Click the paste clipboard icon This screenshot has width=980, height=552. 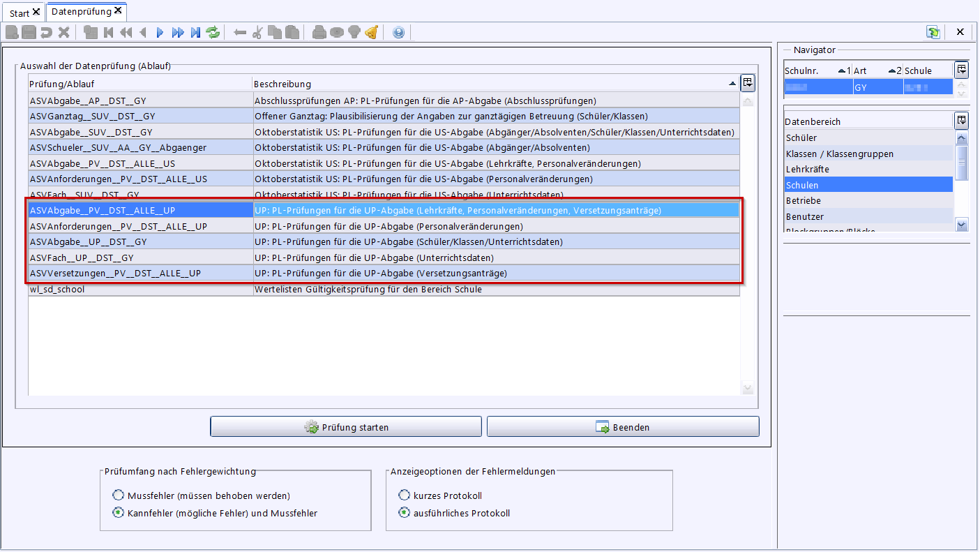292,32
